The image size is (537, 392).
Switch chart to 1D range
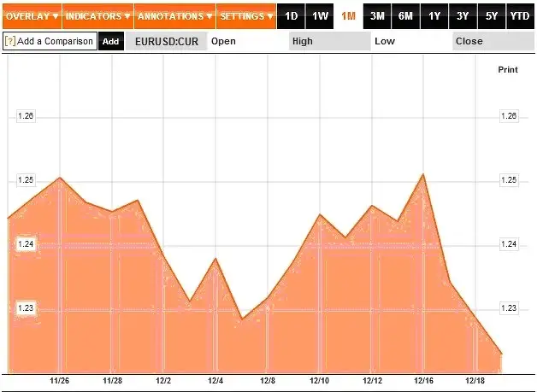coord(291,16)
